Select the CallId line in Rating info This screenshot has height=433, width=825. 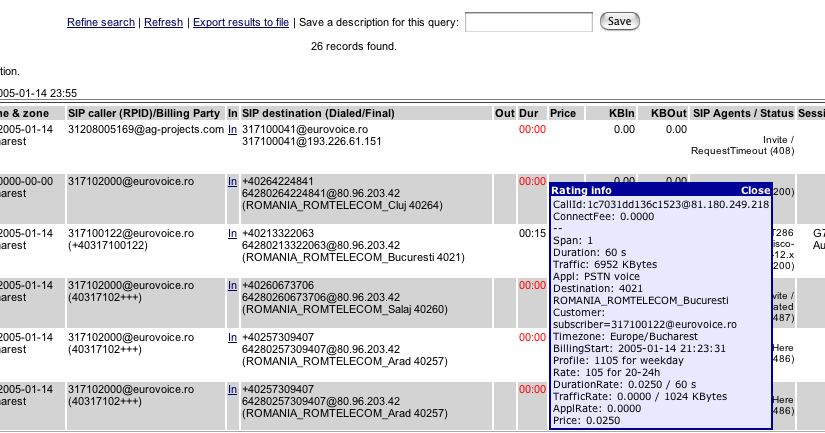coord(661,204)
